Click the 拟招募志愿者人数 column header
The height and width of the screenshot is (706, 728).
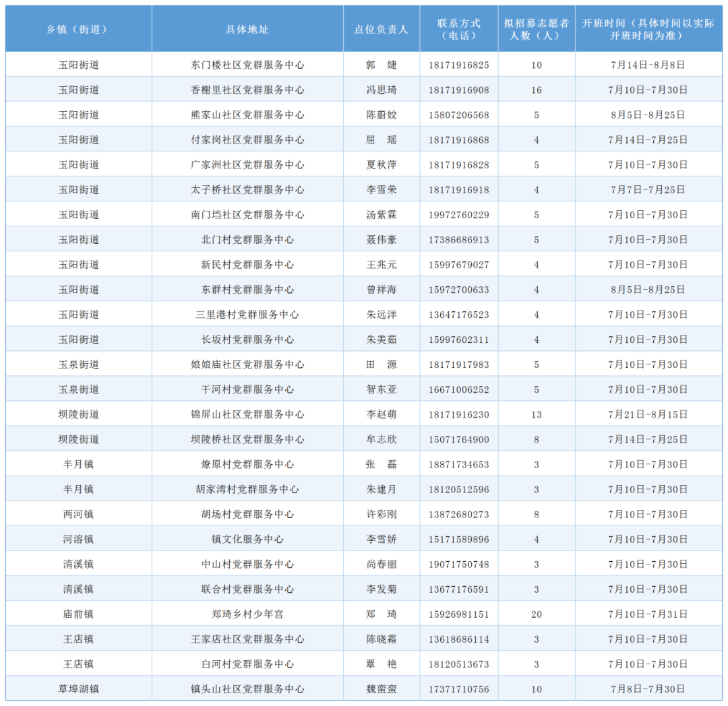point(537,28)
